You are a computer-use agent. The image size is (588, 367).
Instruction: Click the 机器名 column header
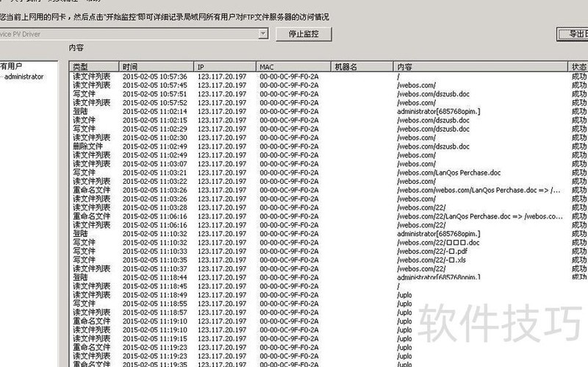360,67
